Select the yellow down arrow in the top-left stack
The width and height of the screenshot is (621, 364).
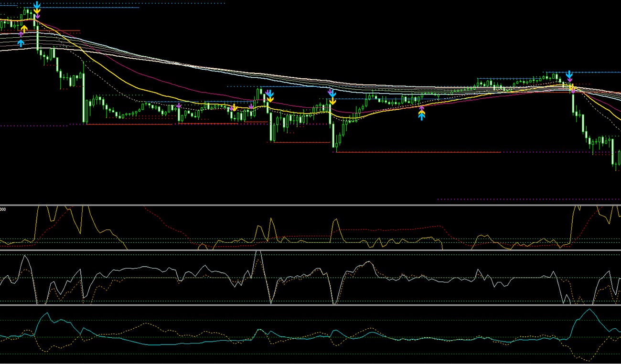click(37, 10)
